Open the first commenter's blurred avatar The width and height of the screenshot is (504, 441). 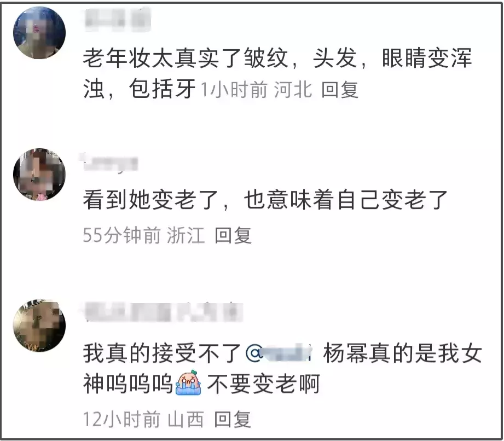[x=39, y=33]
